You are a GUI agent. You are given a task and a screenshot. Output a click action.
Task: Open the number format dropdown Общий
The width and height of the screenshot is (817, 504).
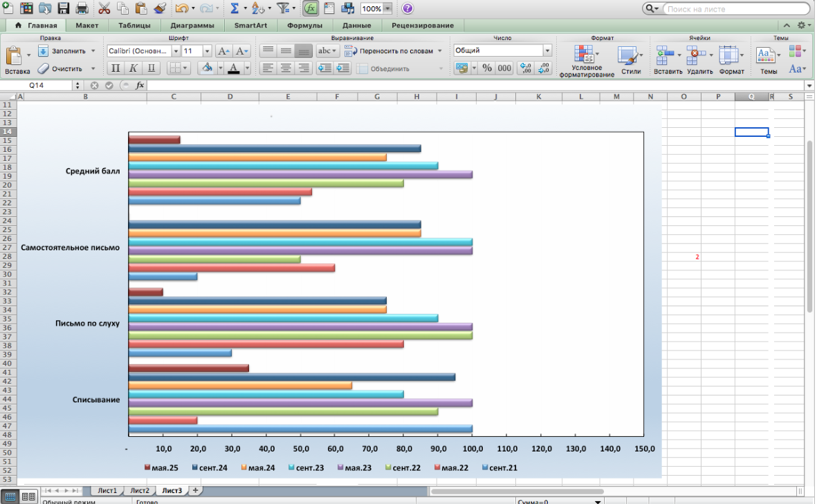[x=547, y=51]
